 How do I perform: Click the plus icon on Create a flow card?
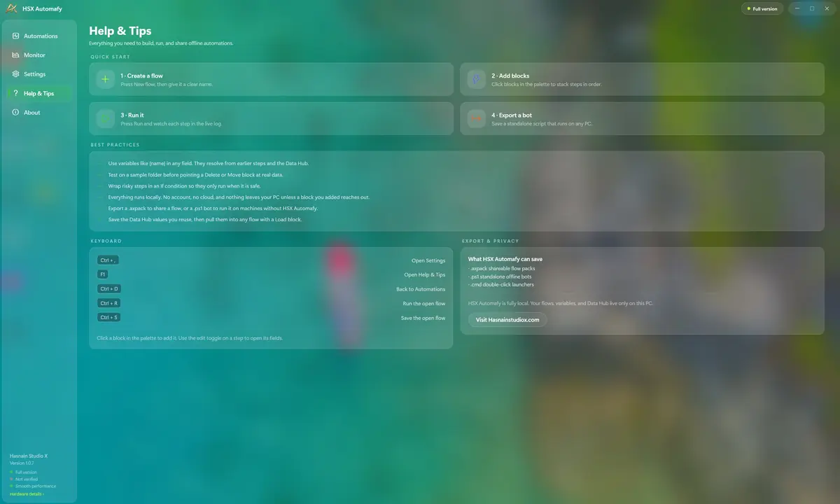coord(105,79)
